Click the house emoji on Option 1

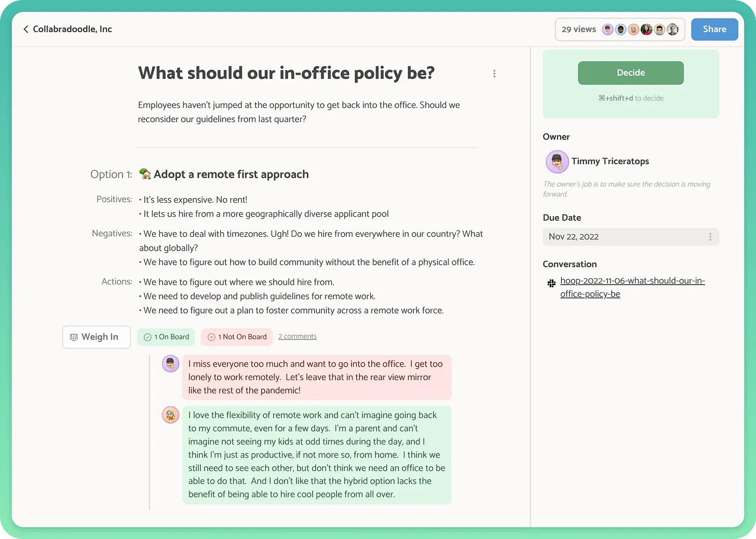coord(145,174)
